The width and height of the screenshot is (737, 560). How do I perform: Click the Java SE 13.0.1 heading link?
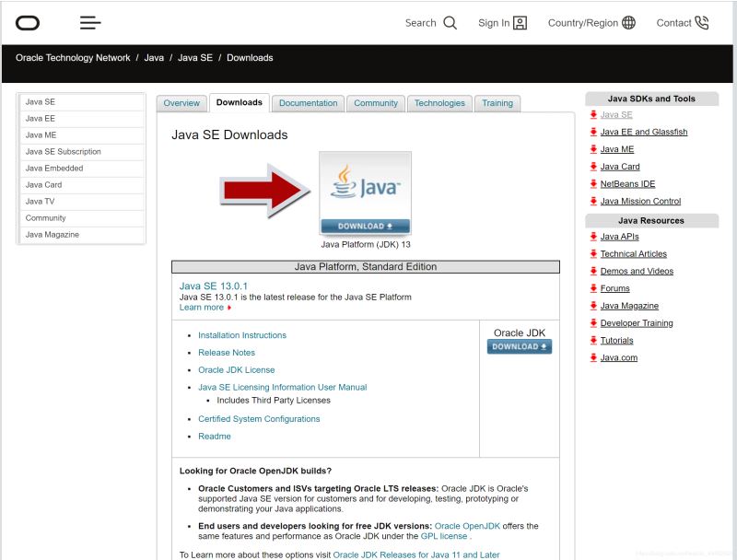(x=214, y=286)
